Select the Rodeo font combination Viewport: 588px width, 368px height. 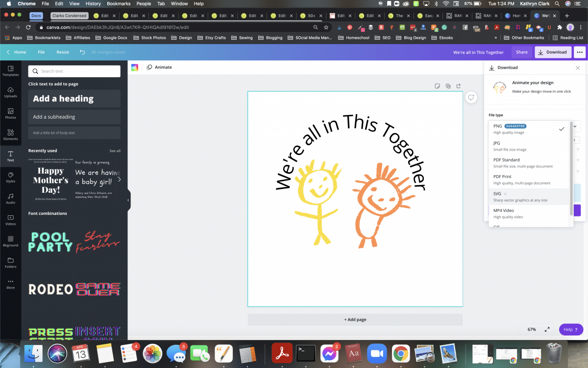[50, 289]
